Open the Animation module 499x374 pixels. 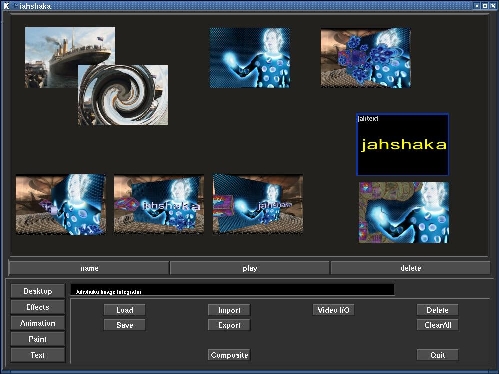38,323
